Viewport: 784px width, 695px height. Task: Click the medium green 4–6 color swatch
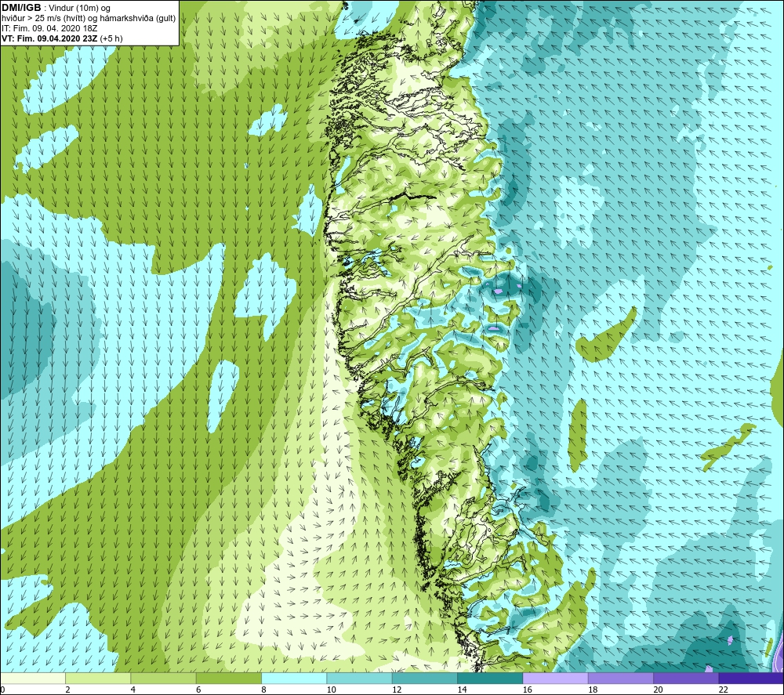coord(164,678)
